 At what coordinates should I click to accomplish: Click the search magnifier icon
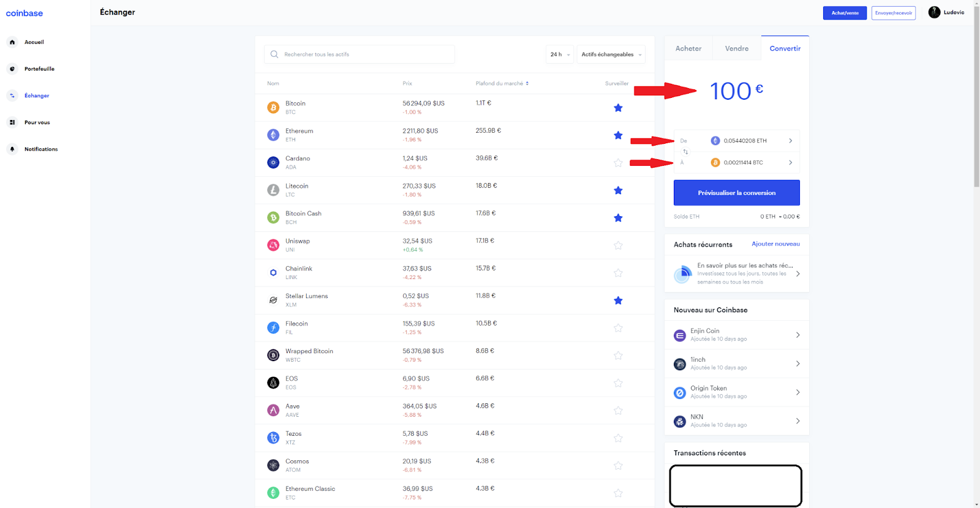pyautogui.click(x=274, y=54)
